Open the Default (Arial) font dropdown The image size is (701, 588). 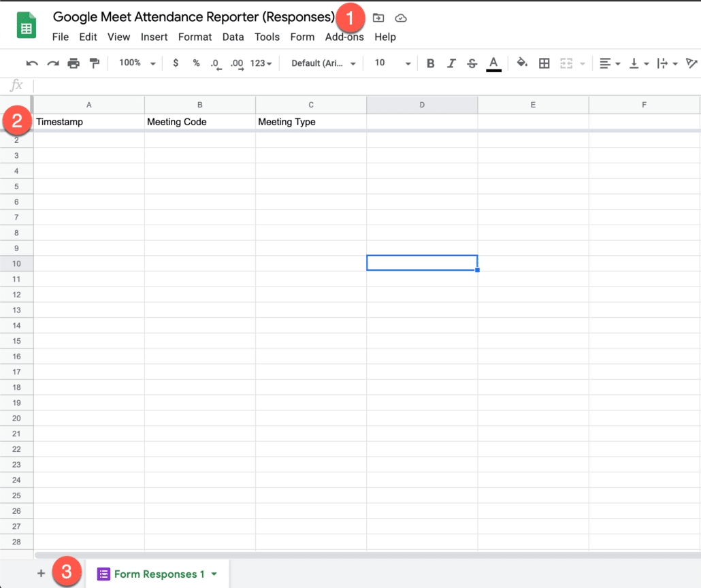click(324, 63)
